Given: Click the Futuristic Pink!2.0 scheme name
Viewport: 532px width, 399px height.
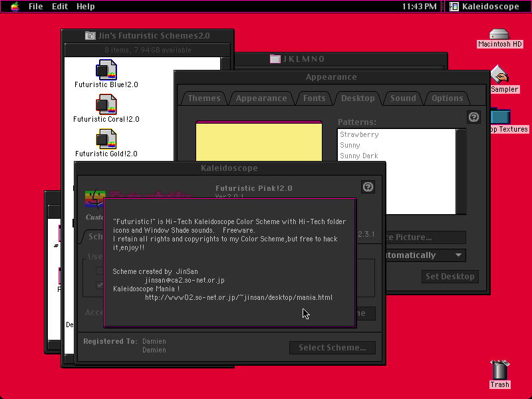Looking at the screenshot, I should 254,188.
